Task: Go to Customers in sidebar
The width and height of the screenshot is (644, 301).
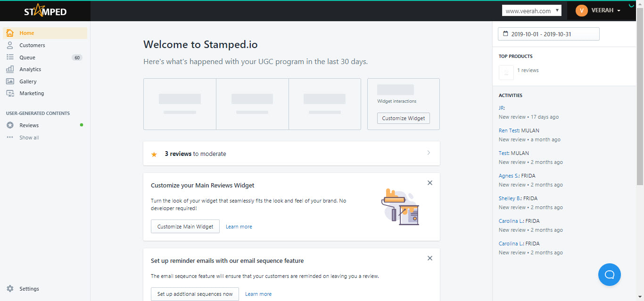Action: (33, 45)
